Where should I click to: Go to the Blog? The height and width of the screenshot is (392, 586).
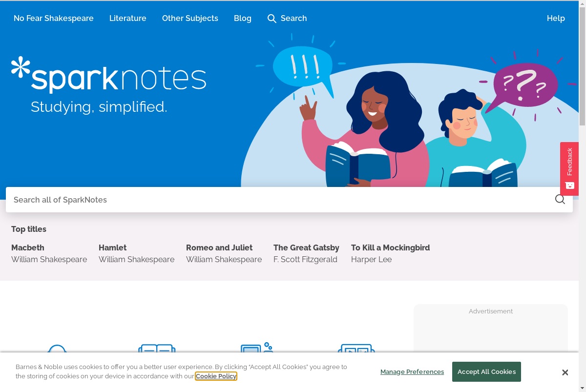[243, 18]
